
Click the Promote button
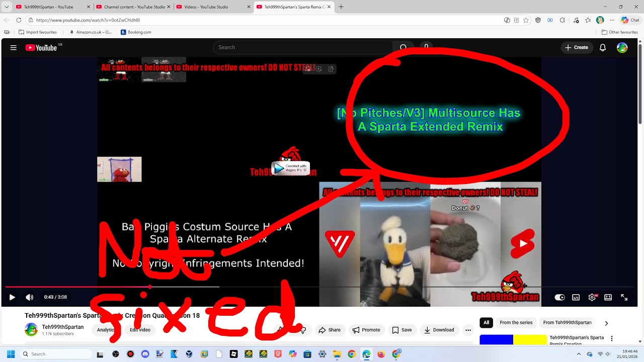click(366, 330)
